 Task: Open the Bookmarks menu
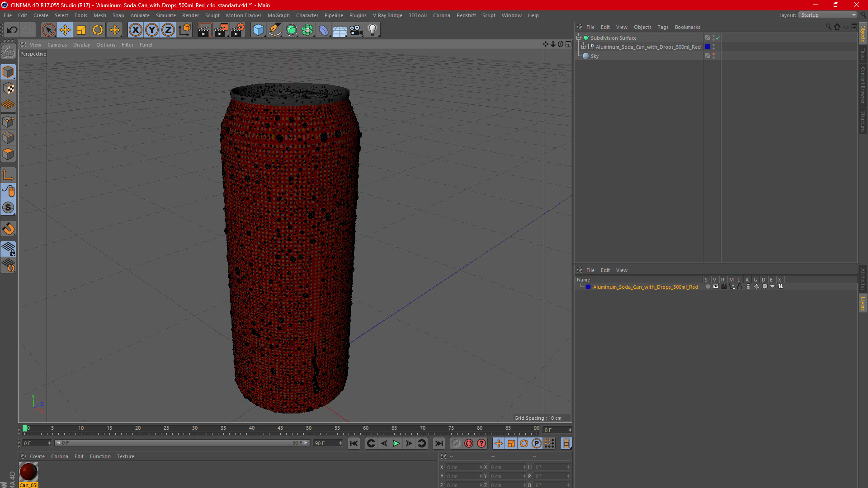(x=687, y=27)
